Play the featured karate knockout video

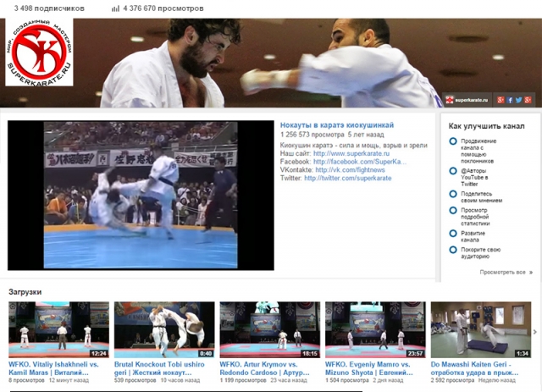click(141, 195)
